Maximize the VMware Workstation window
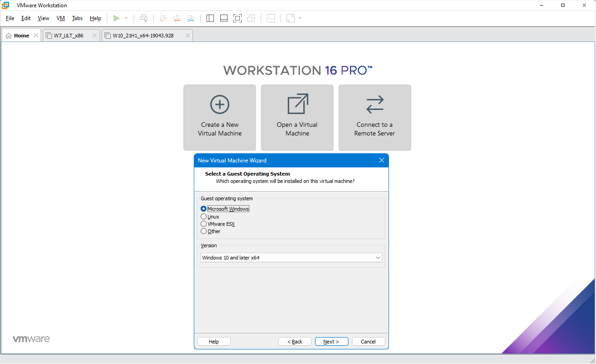 (563, 5)
